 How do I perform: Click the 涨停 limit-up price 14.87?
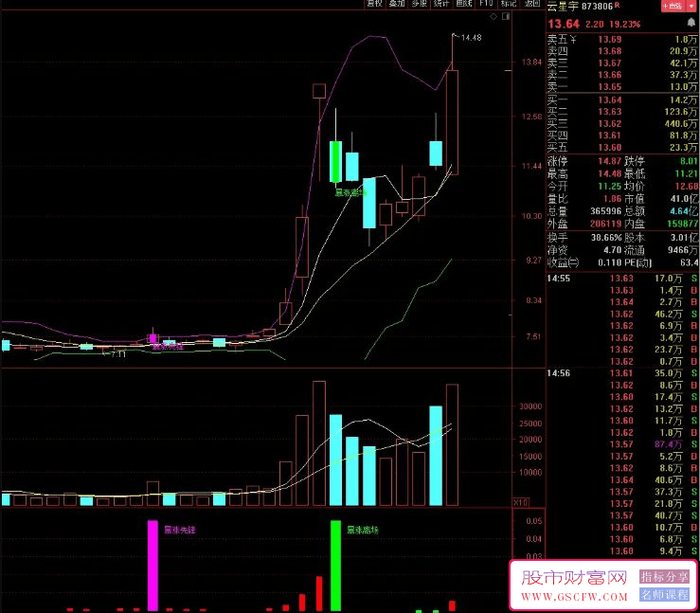click(610, 161)
